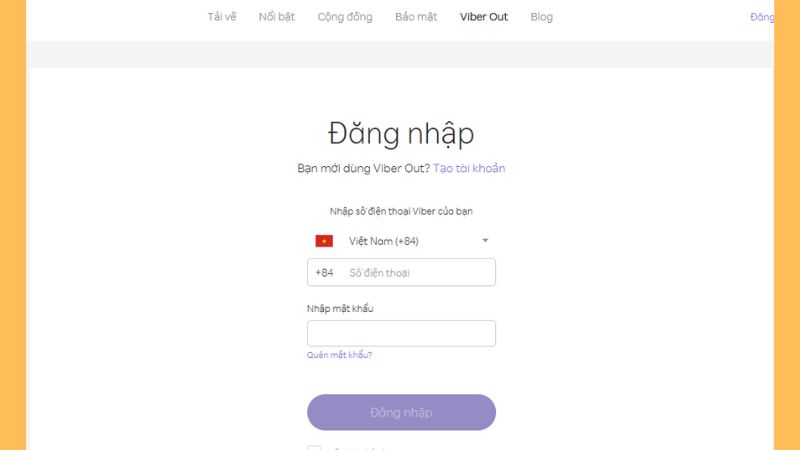
Task: Click the Tạo tài khoản link
Action: 469,168
